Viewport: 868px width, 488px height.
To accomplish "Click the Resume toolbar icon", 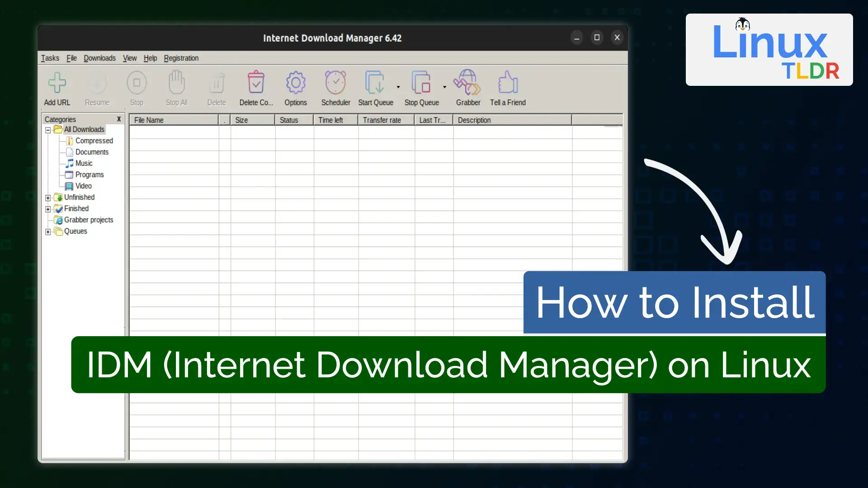I will [x=97, y=83].
